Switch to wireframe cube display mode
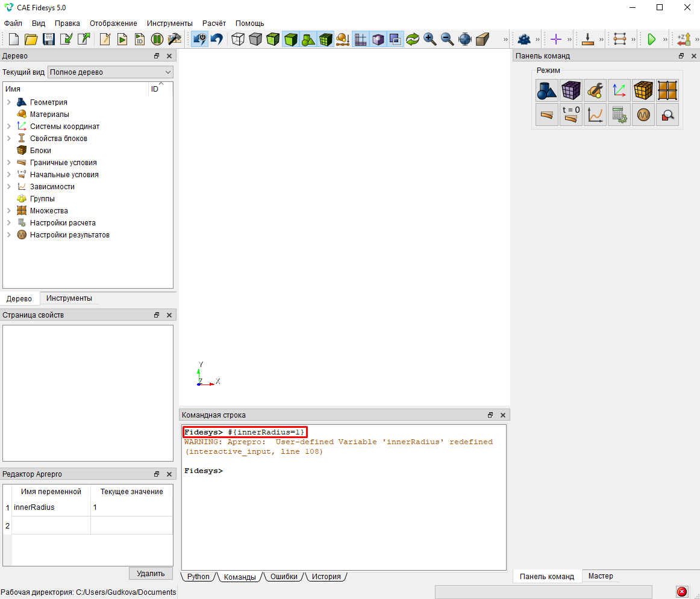This screenshot has height=599, width=700. pos(238,39)
